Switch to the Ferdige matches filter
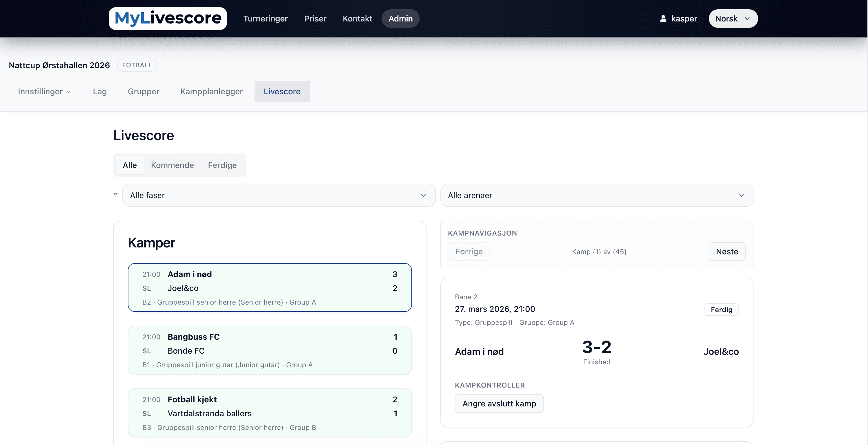 tap(222, 165)
